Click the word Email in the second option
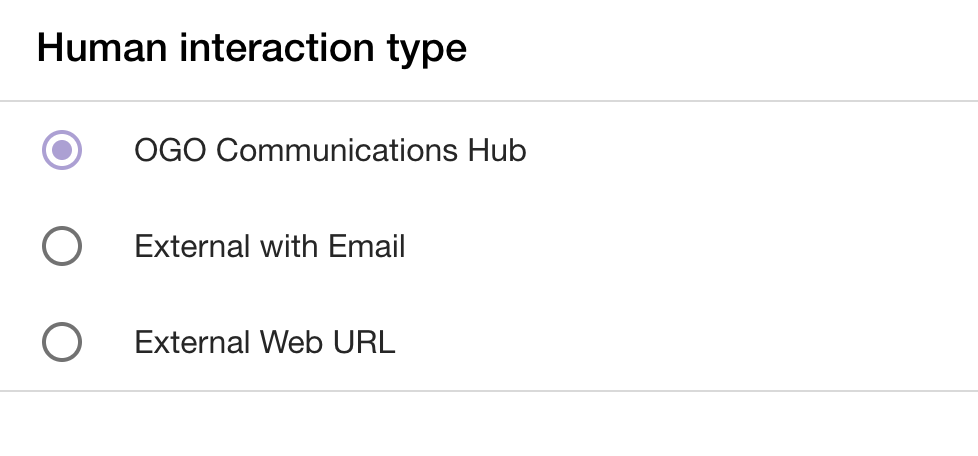 tap(368, 246)
